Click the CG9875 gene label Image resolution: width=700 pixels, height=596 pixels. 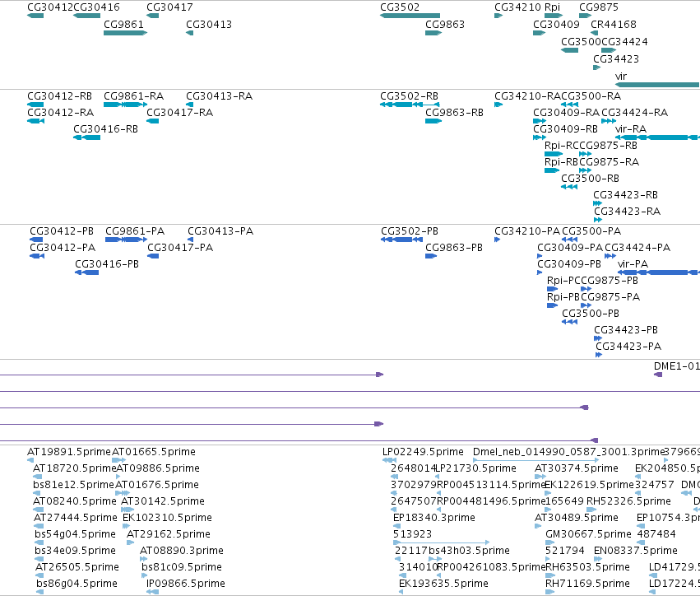click(x=599, y=7)
